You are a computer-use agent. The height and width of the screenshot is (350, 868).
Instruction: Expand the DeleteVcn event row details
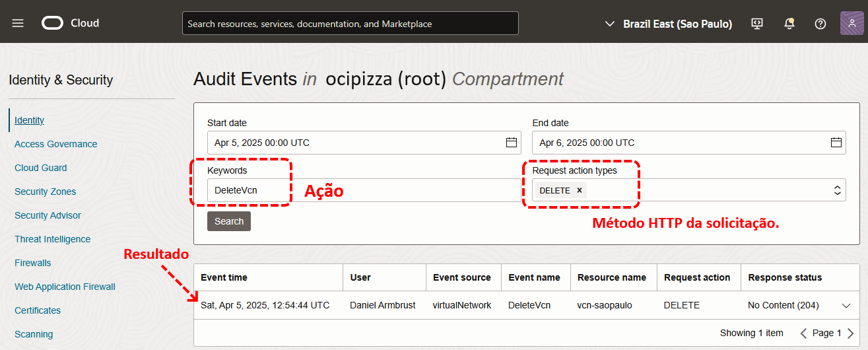pos(846,306)
